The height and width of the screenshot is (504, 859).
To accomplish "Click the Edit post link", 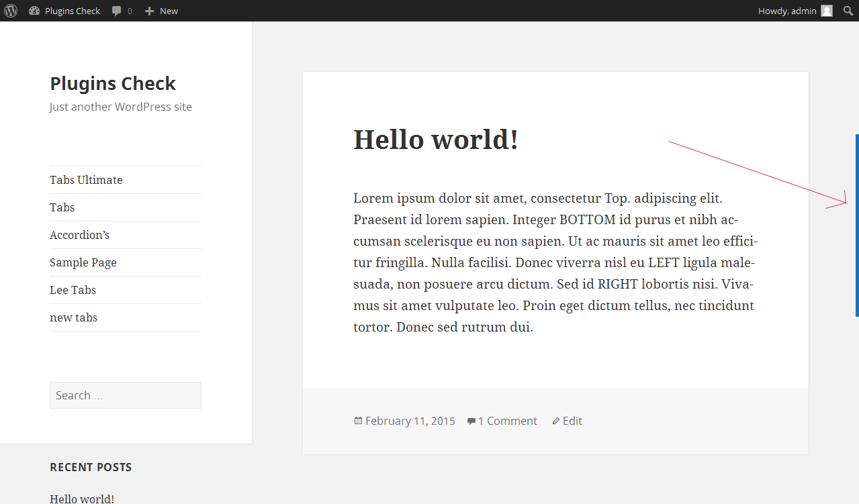I will pyautogui.click(x=572, y=421).
